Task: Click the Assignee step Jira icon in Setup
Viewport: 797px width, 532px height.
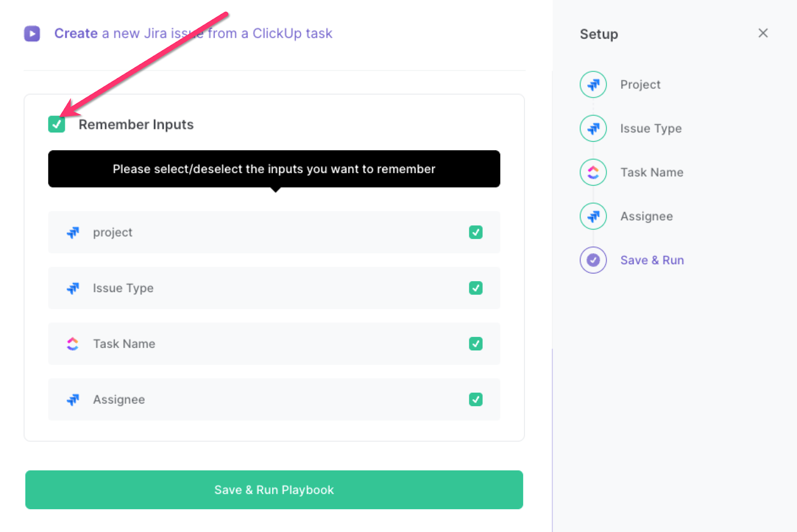Action: 593,216
